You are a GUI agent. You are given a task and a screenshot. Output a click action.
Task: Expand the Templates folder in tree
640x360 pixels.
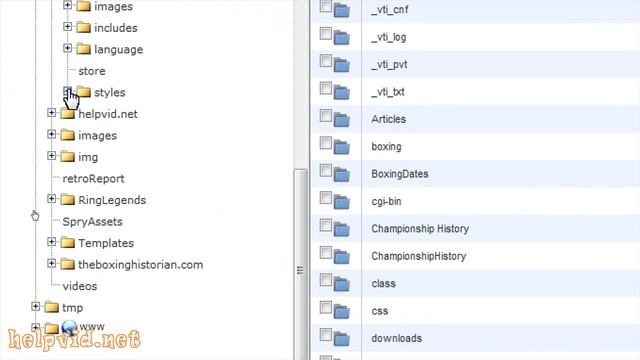coord(51,242)
